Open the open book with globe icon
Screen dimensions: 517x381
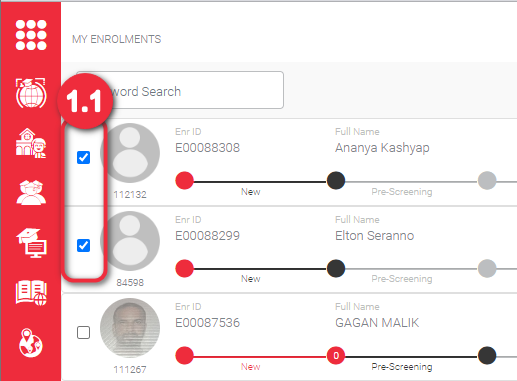click(31, 293)
